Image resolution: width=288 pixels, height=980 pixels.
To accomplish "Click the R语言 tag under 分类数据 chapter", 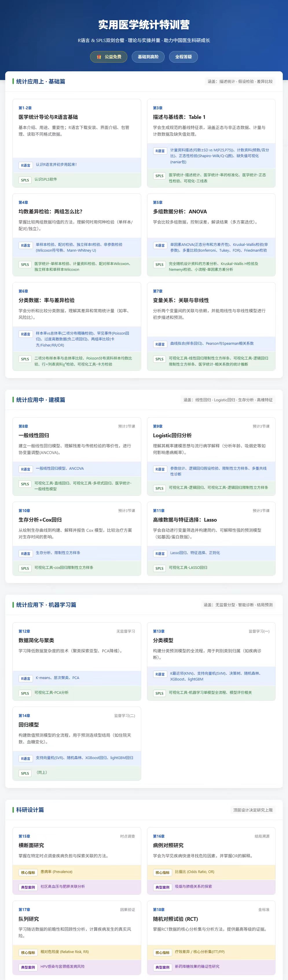I will 26,334.
